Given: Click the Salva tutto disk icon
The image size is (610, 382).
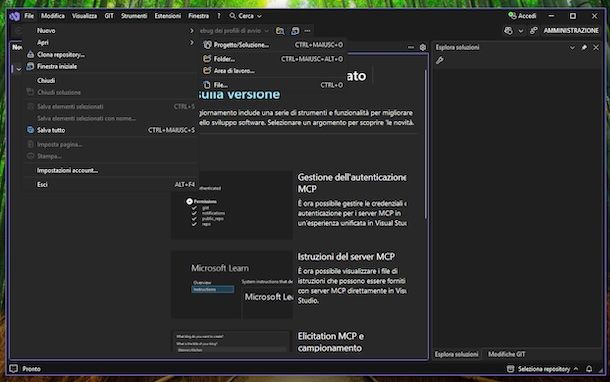Looking at the screenshot, I should pos(30,130).
